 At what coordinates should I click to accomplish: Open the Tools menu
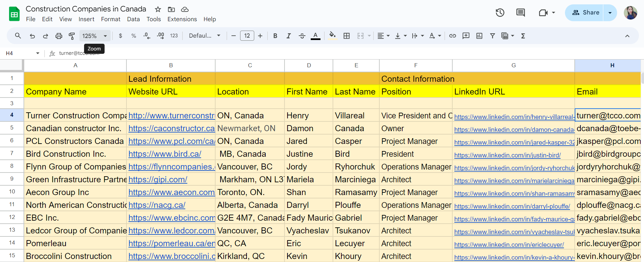[154, 19]
